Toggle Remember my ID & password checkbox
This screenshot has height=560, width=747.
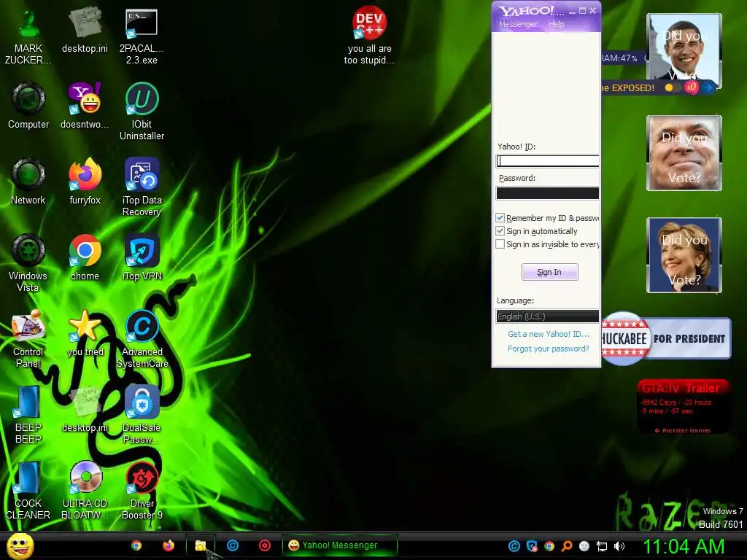(500, 217)
